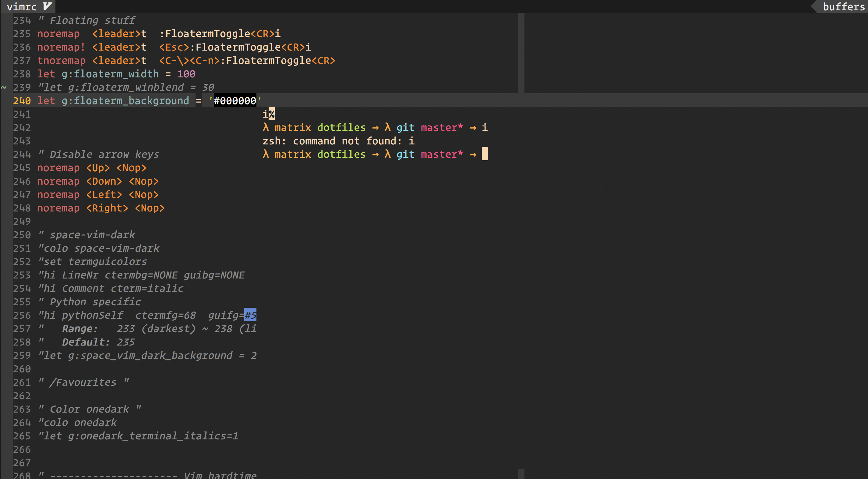
Task: Click the i% indicator in the floating terminal
Action: [268, 114]
